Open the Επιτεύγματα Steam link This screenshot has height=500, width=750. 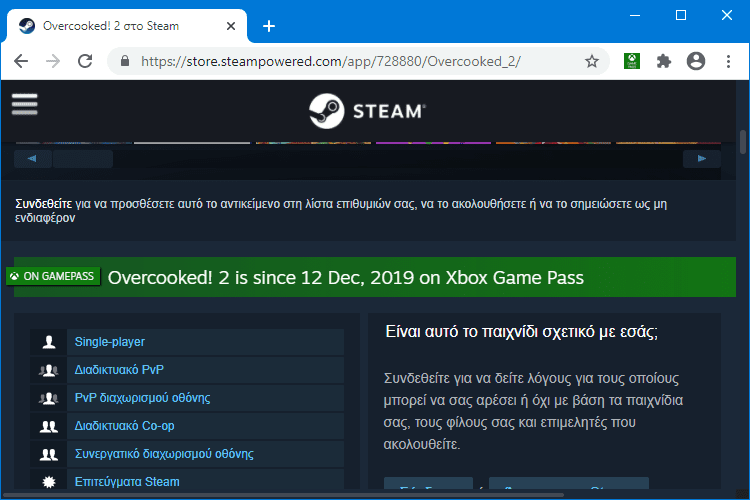[x=127, y=482]
